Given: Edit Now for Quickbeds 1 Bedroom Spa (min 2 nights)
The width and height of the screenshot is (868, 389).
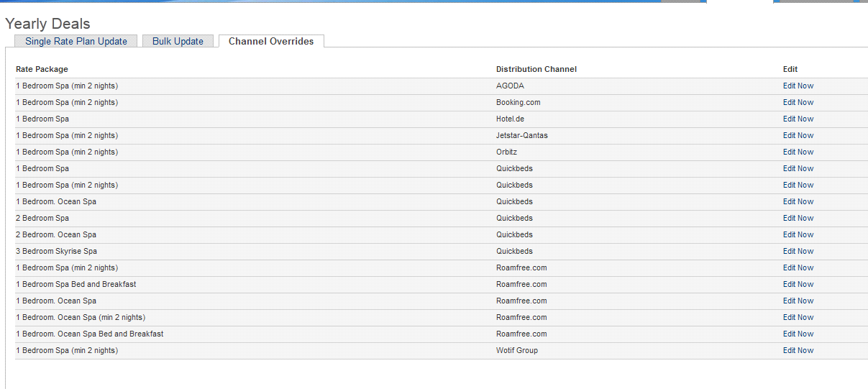Looking at the screenshot, I should click(x=798, y=185).
